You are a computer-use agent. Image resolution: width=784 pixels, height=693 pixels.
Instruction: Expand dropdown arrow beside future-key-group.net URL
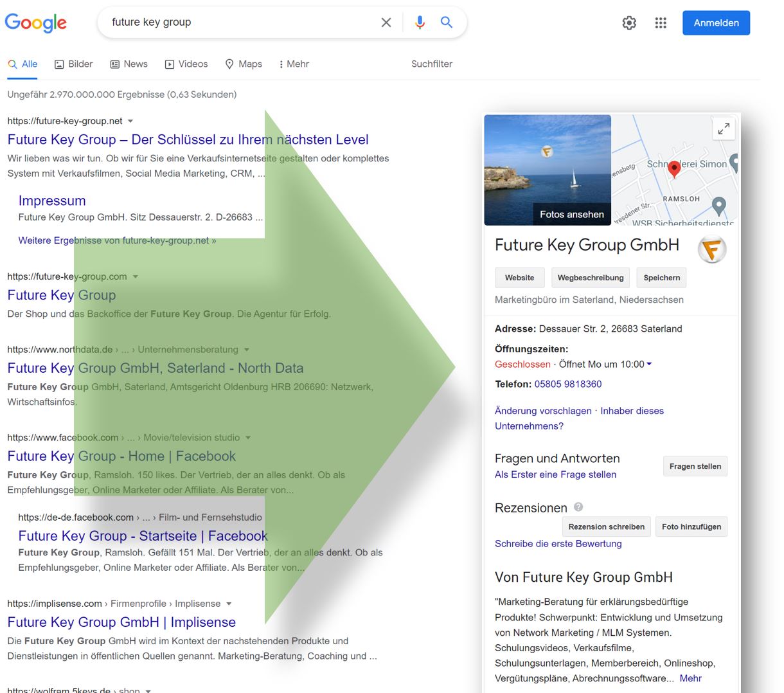[x=130, y=121]
